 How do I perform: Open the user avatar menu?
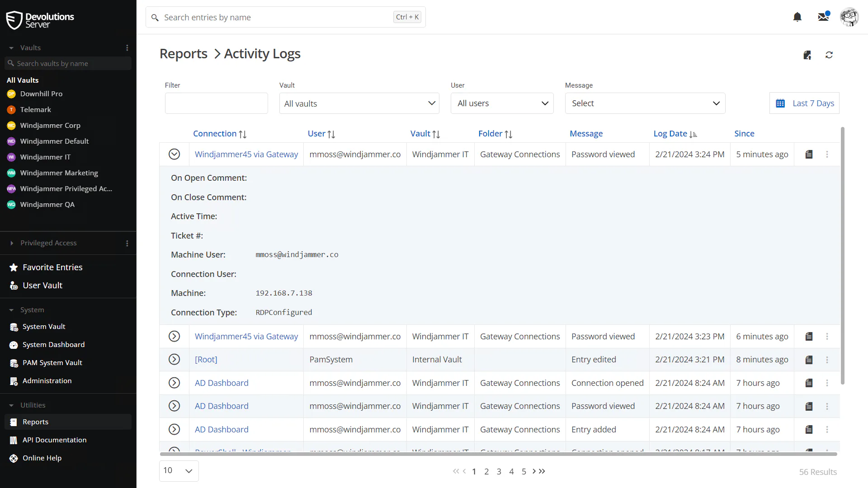coord(849,17)
